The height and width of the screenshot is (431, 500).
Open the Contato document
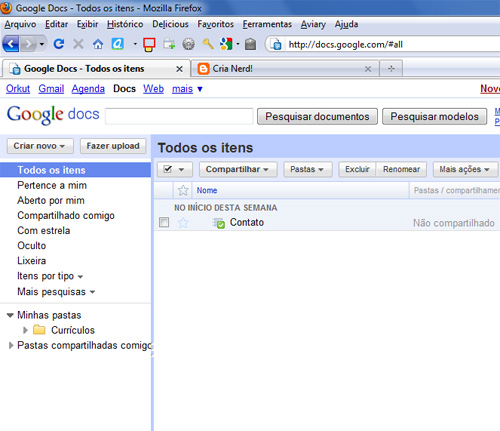pos(247,222)
